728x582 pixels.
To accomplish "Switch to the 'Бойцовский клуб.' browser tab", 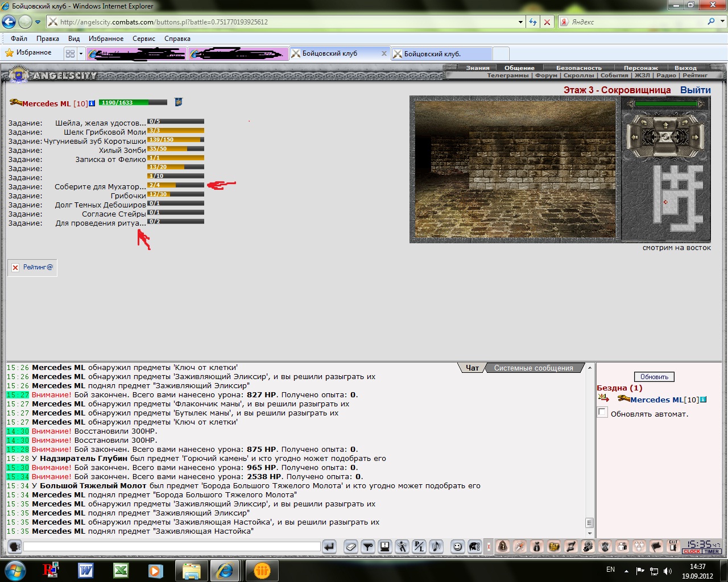I will point(441,53).
